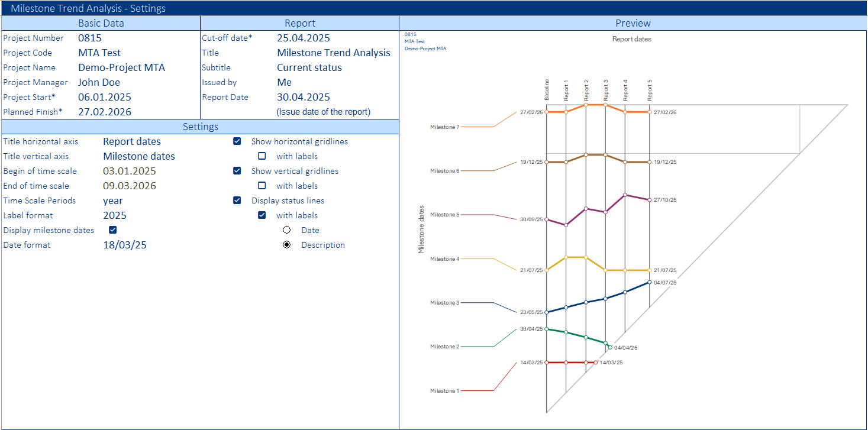
Task: Toggle the Show vertical gridlines checkbox
Action: click(x=237, y=171)
